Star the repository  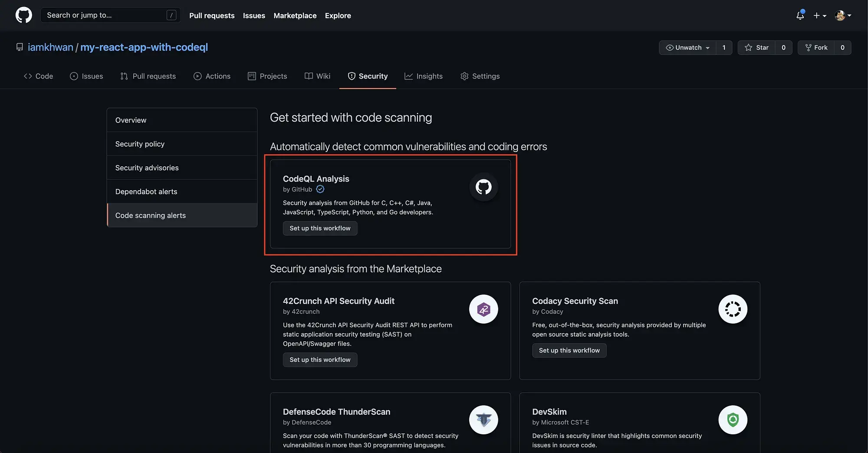756,48
